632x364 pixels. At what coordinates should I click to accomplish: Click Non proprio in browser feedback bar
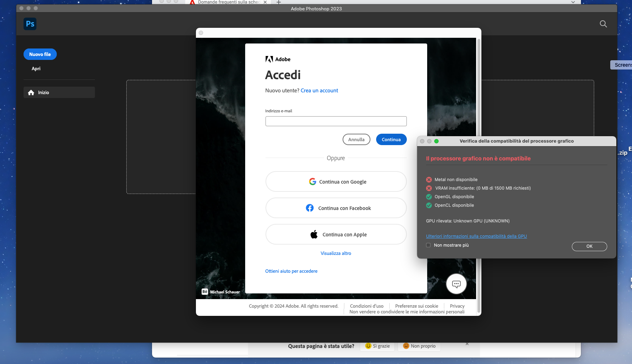pos(419,346)
